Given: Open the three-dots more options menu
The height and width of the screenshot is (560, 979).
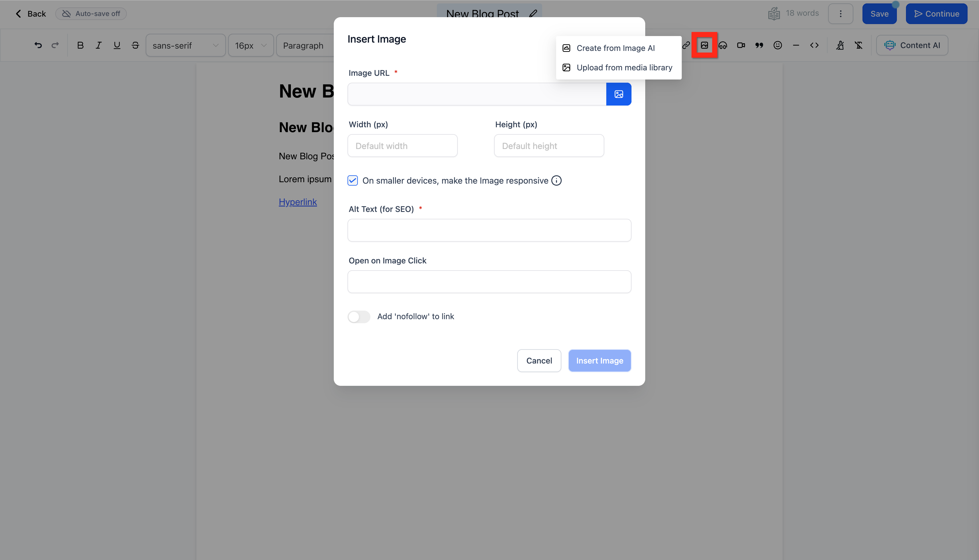Looking at the screenshot, I should [x=840, y=13].
